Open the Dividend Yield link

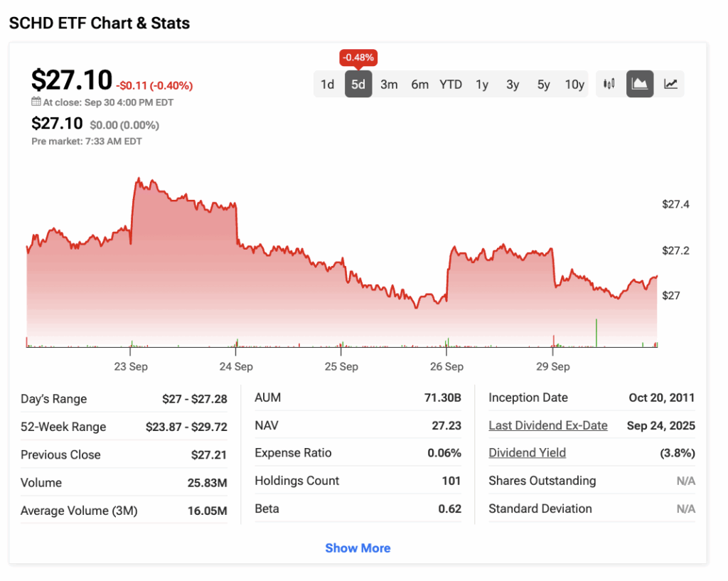528,453
